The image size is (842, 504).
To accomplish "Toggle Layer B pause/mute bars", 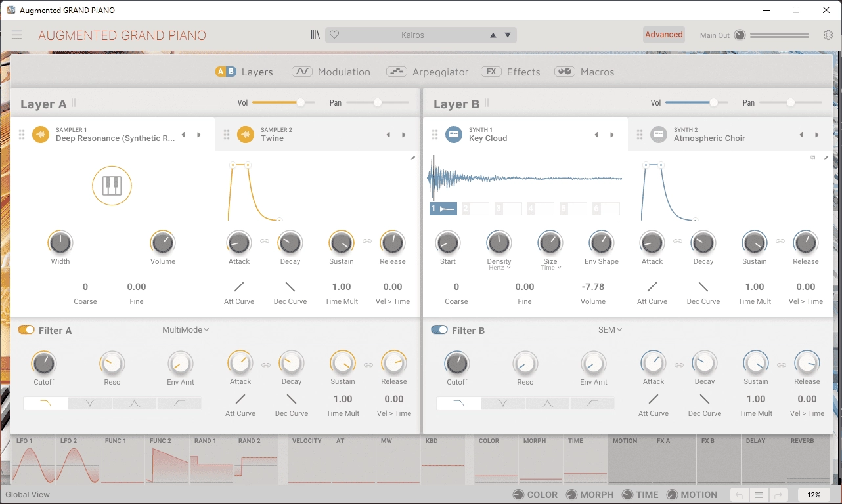I will pyautogui.click(x=487, y=103).
